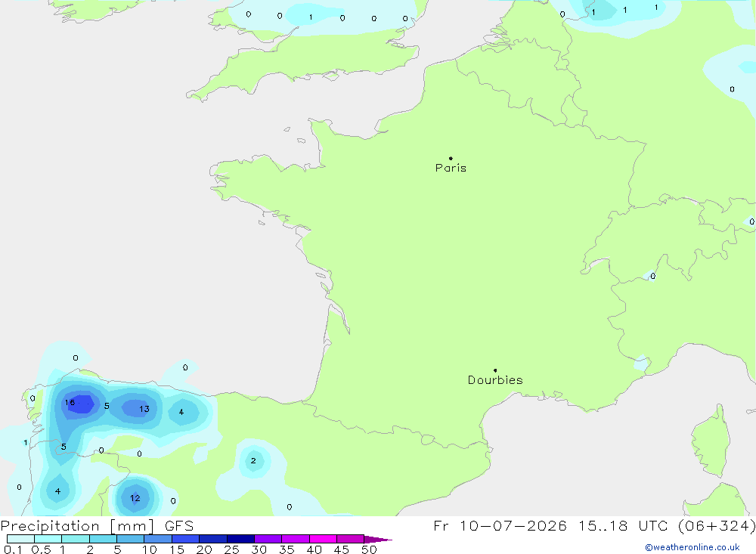Pick the 0.5–1 mm legend color swatch

click(x=48, y=539)
